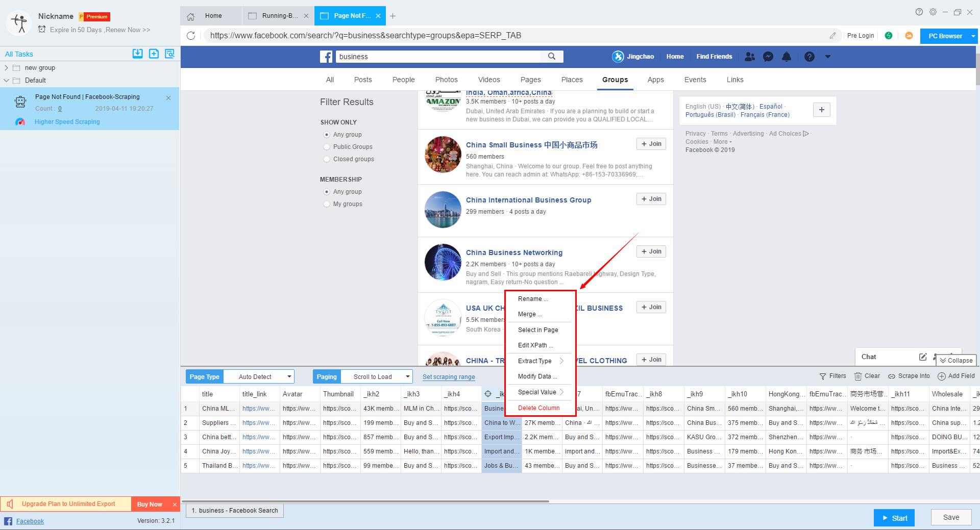Screen dimensions: 980x530
Task: Open the Facebook account menu arrow
Action: tap(828, 57)
